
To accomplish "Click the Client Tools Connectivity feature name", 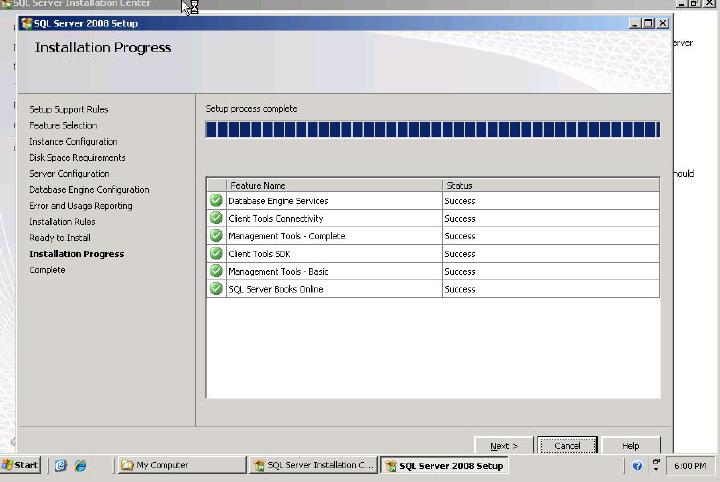I will (276, 219).
